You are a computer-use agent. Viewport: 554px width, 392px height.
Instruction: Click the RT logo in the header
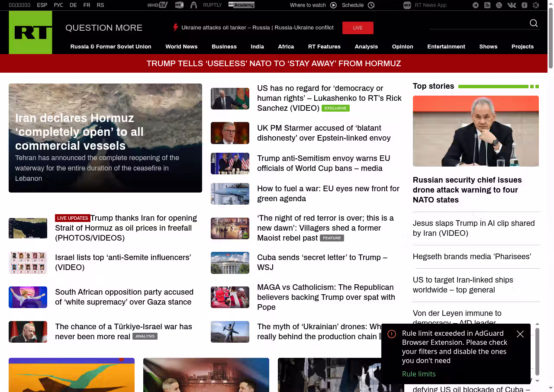[30, 32]
